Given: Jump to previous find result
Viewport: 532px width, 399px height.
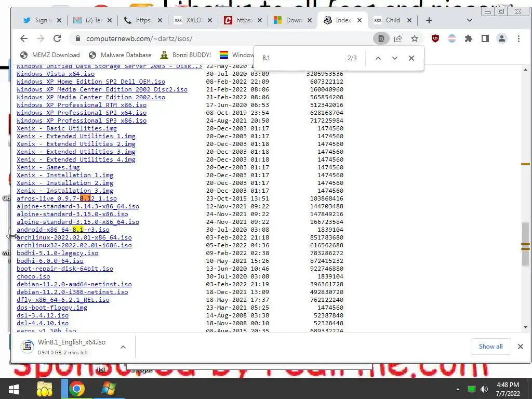Looking at the screenshot, I should (378, 58).
